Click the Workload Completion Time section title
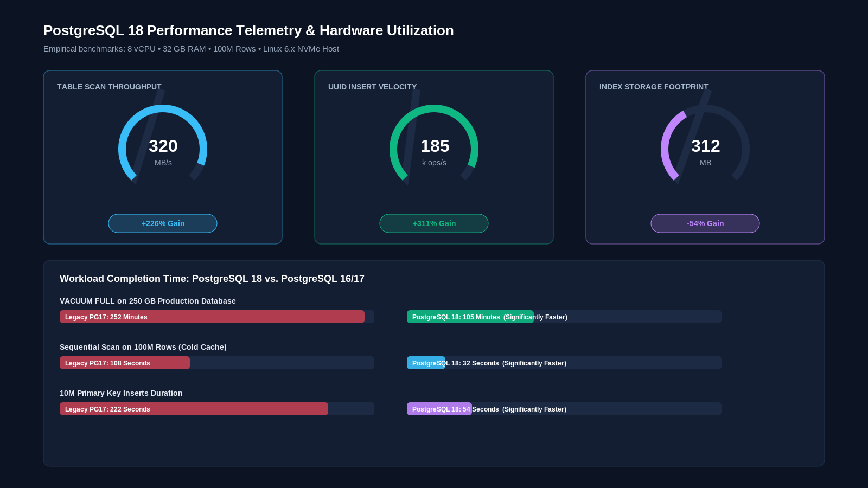Image resolution: width=868 pixels, height=488 pixels. tap(212, 279)
